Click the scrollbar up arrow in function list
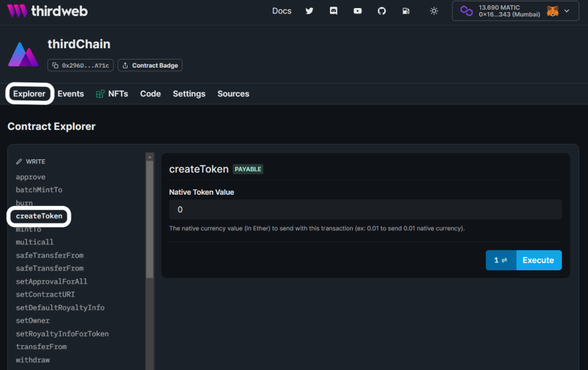 150,157
